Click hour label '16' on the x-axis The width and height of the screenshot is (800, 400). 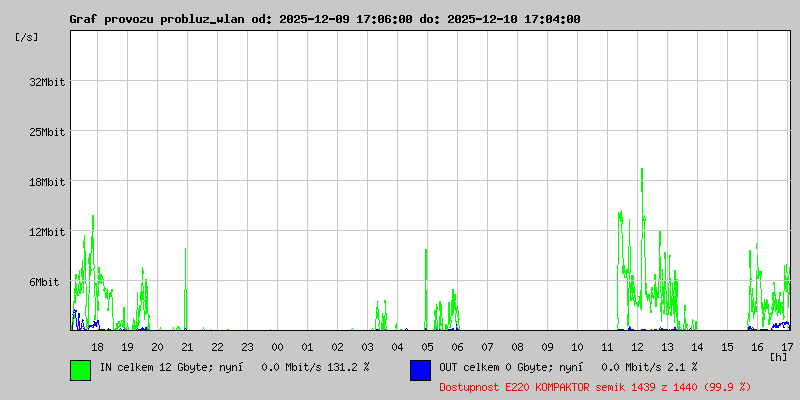[x=757, y=347]
